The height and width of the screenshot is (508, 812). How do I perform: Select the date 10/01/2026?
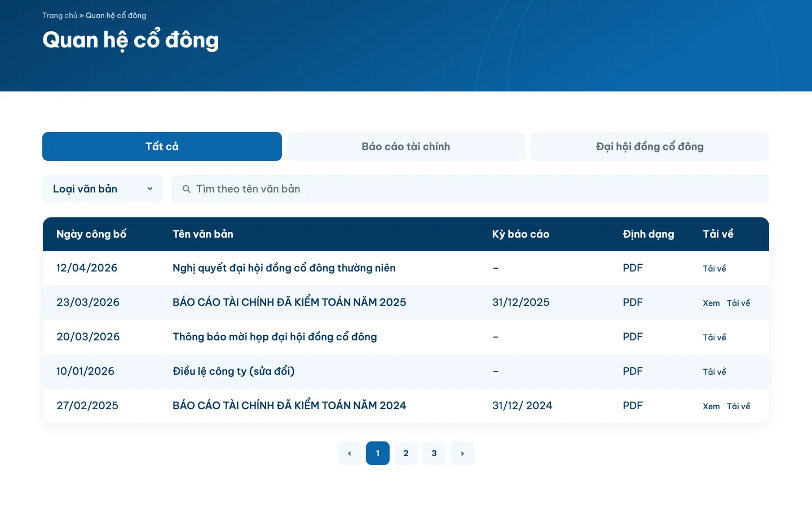(x=85, y=371)
